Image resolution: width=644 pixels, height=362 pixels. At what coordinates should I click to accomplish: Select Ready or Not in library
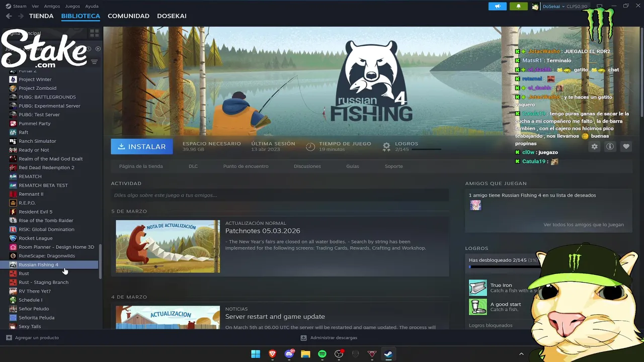(x=34, y=150)
